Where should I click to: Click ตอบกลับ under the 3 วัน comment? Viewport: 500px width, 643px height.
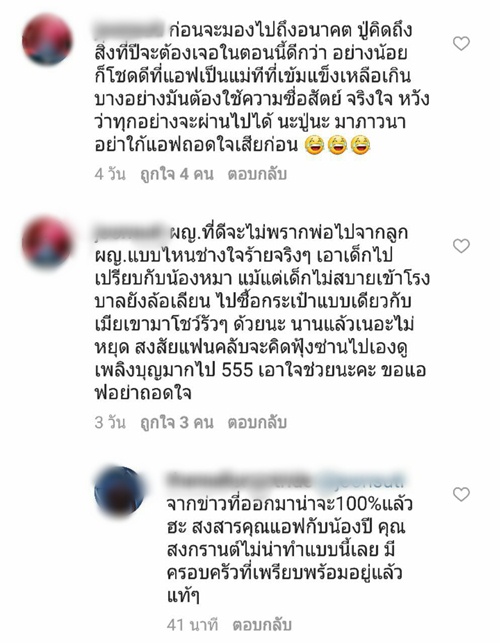click(257, 422)
